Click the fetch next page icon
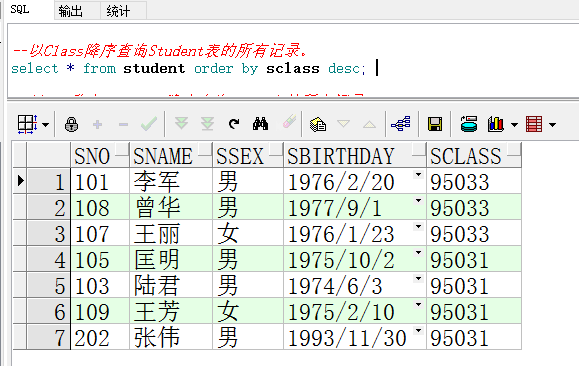This screenshot has width=579, height=366. click(181, 124)
